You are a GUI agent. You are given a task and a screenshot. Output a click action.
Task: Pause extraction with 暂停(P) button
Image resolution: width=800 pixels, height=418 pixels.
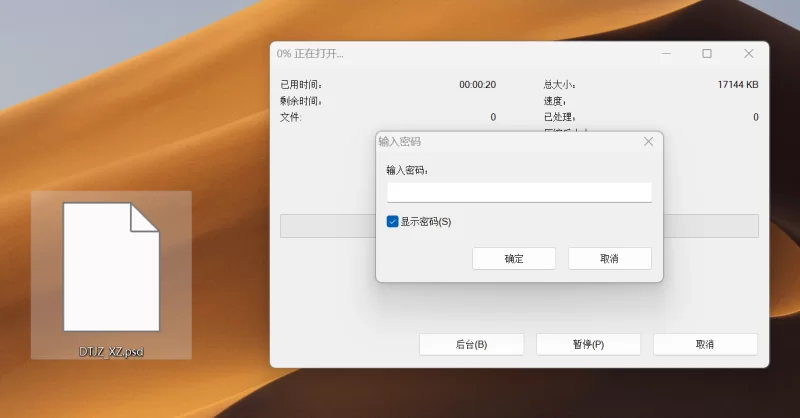point(588,344)
